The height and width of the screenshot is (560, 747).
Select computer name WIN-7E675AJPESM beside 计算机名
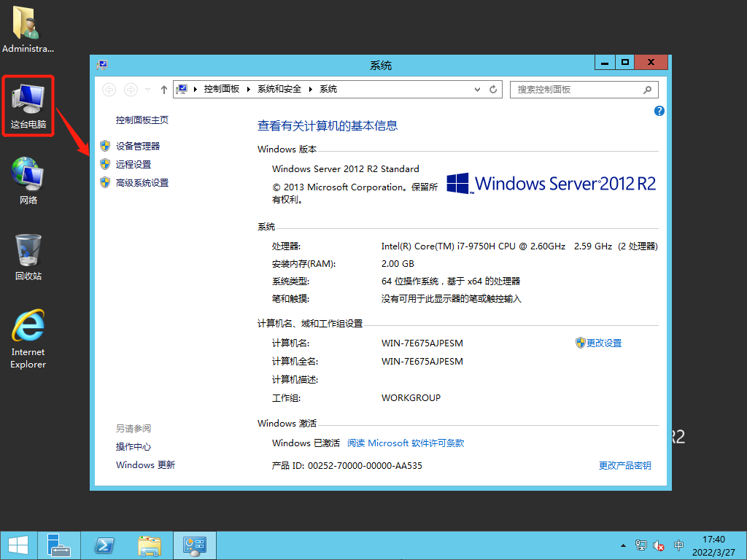(422, 343)
